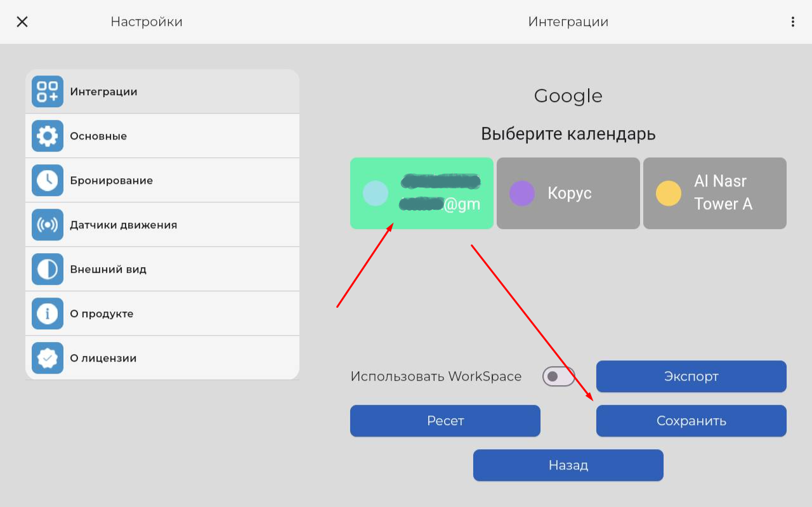
Task: Click the Внешний вид contrast icon
Action: click(x=48, y=269)
